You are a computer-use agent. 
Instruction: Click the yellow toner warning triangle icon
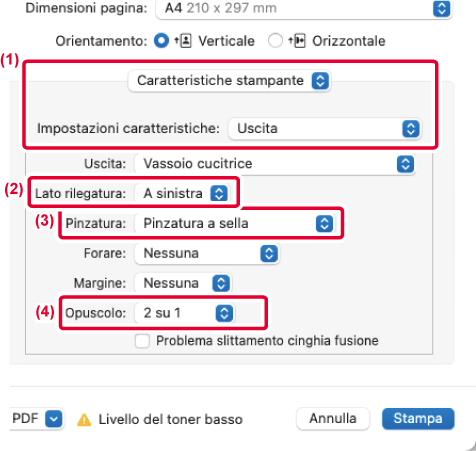coord(84,420)
